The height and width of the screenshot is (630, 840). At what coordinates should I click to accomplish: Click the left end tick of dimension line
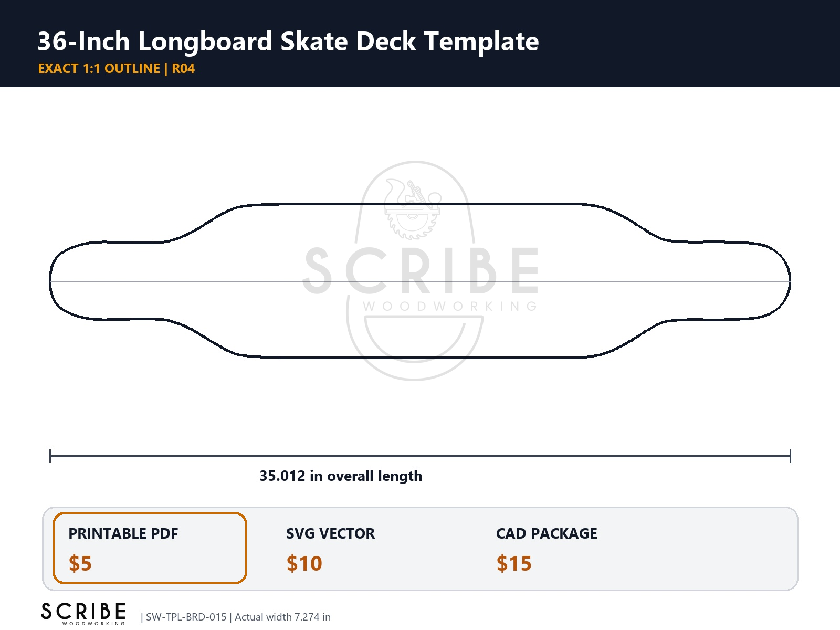(50, 456)
